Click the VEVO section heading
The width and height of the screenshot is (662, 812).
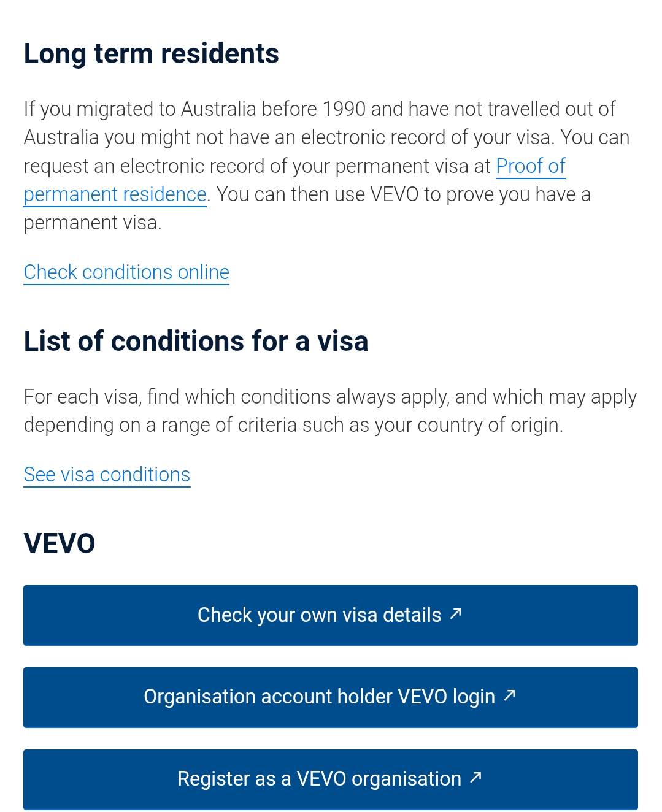(60, 543)
